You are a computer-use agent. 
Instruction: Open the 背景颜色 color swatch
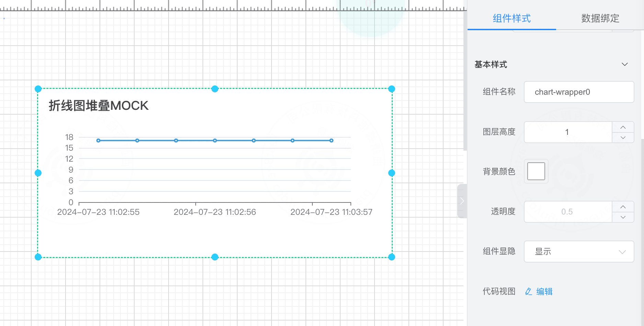pyautogui.click(x=536, y=171)
